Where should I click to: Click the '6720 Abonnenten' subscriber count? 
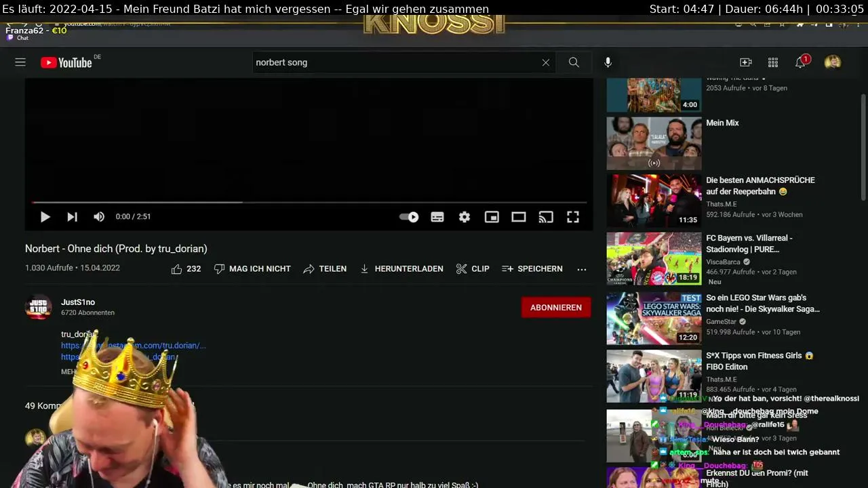pos(87,313)
